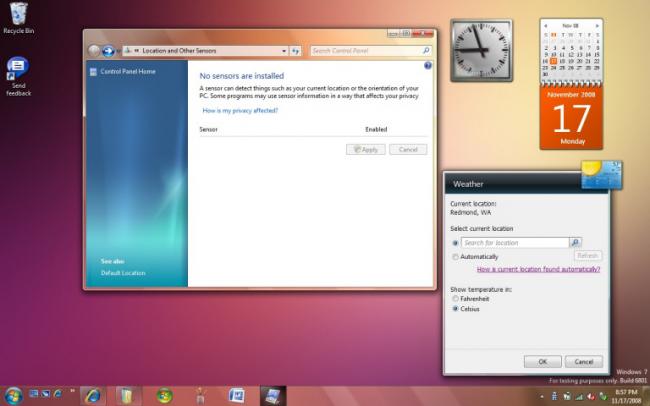Select day 17 in the calendar grid
Viewport: 650px width, 406px height.
[553, 61]
